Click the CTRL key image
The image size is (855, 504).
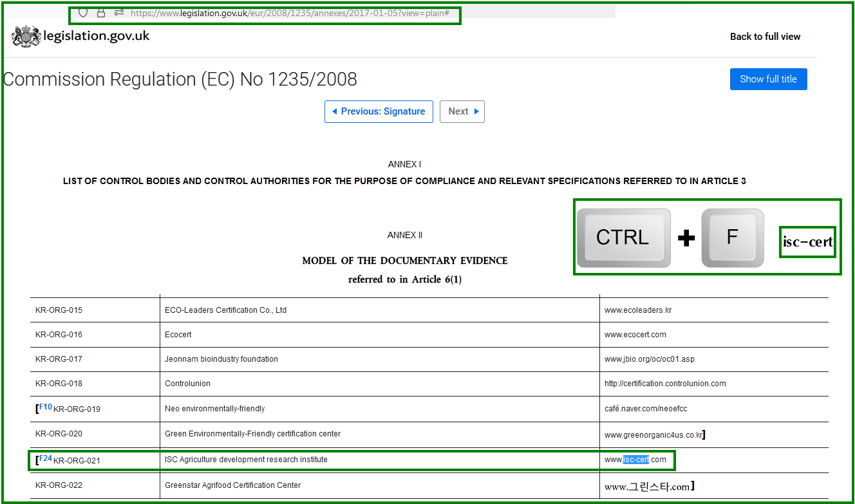point(623,238)
